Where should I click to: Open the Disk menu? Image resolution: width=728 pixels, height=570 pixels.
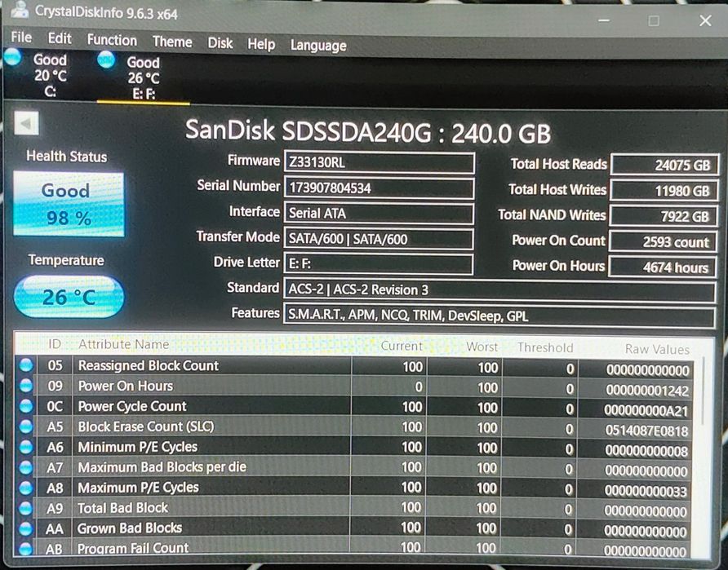[x=220, y=43]
